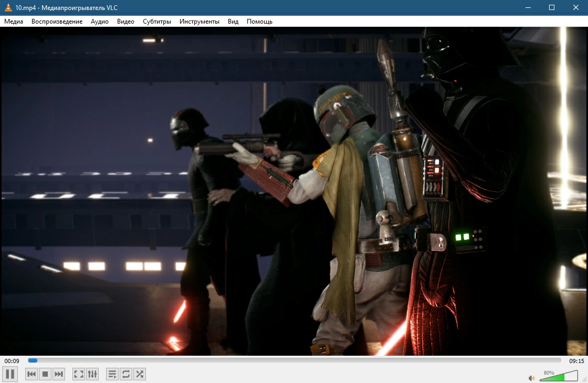
Task: Open the Субтитры menu
Action: pyautogui.click(x=157, y=22)
